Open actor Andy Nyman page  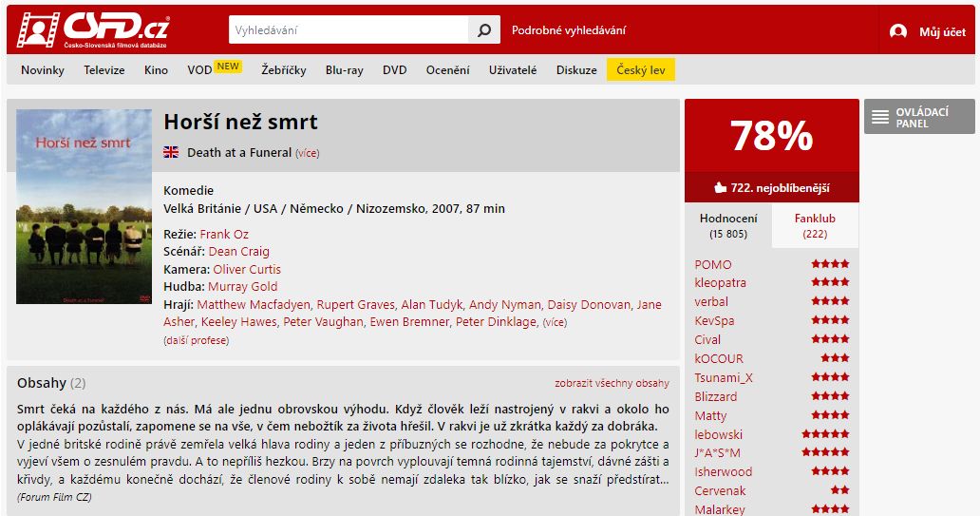[x=505, y=305]
